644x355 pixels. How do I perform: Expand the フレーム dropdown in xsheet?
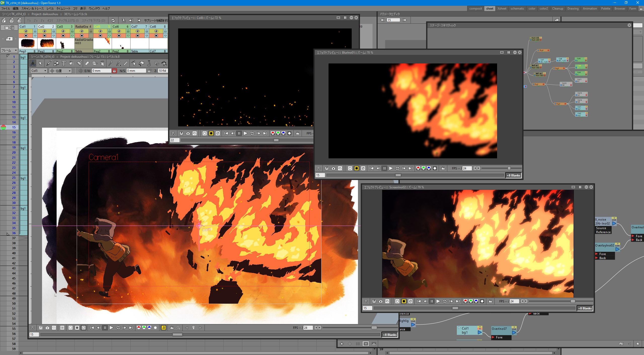tap(9, 50)
